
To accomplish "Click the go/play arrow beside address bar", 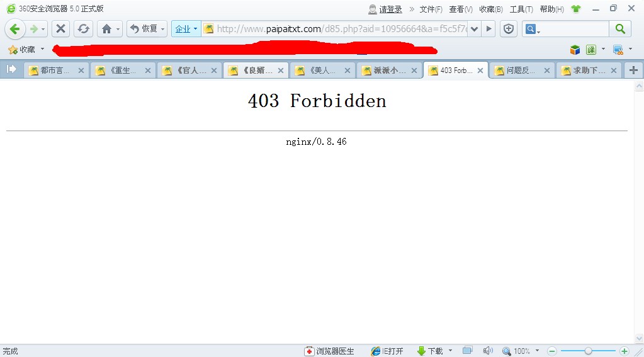I will [489, 29].
